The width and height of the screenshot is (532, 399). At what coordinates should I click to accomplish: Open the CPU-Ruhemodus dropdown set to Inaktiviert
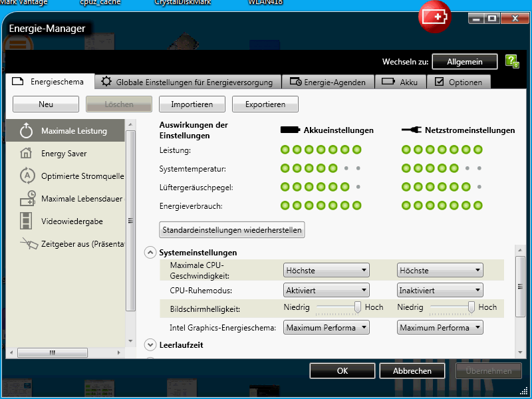tap(440, 291)
